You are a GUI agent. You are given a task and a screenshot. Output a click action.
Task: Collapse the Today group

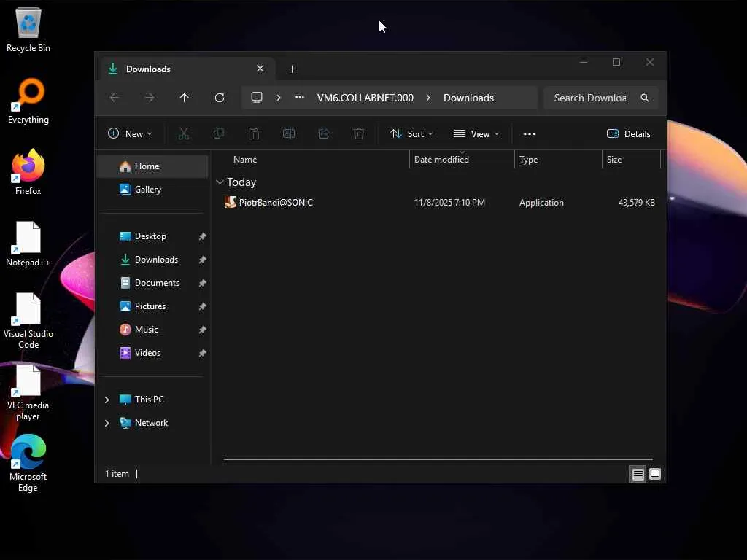click(x=220, y=182)
